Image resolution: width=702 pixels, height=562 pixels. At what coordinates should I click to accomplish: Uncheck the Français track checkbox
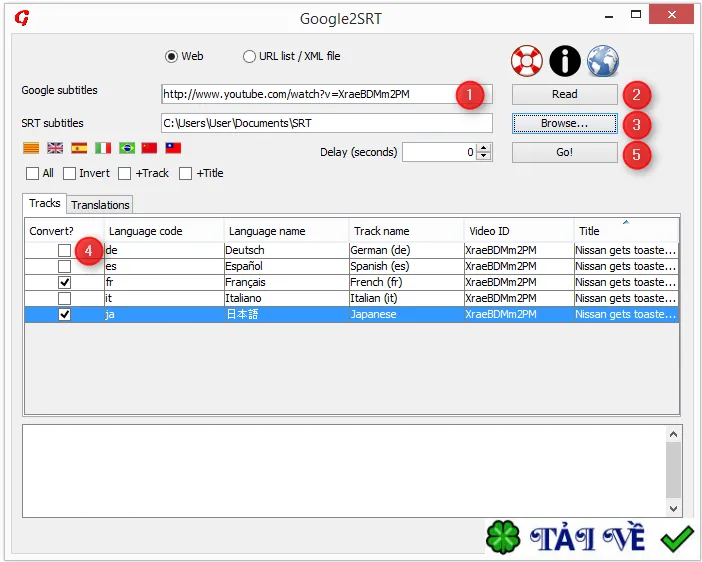(64, 283)
